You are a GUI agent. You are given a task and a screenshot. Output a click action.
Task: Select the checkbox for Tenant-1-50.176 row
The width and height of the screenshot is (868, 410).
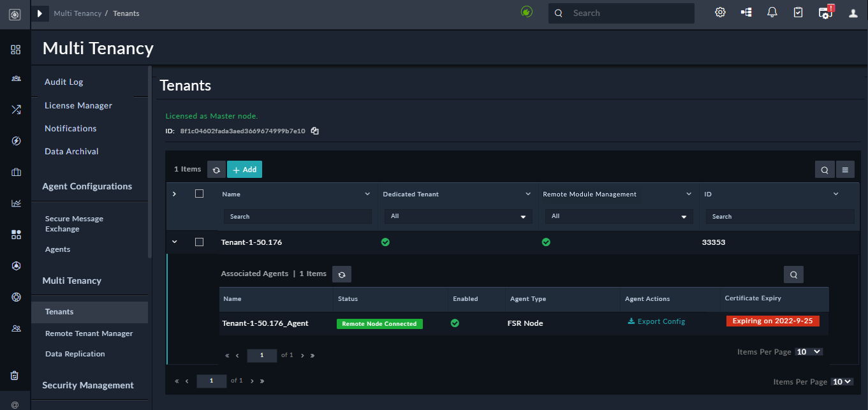point(199,242)
